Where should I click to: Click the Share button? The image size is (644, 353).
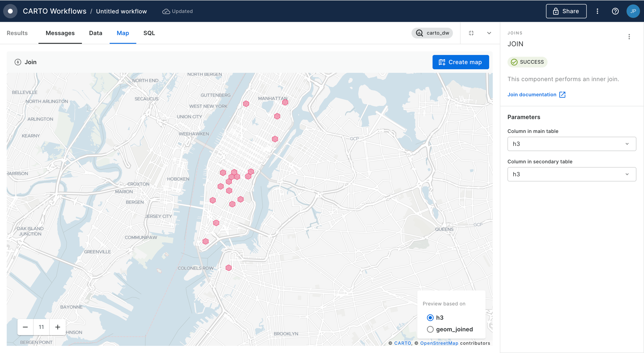[x=566, y=11]
